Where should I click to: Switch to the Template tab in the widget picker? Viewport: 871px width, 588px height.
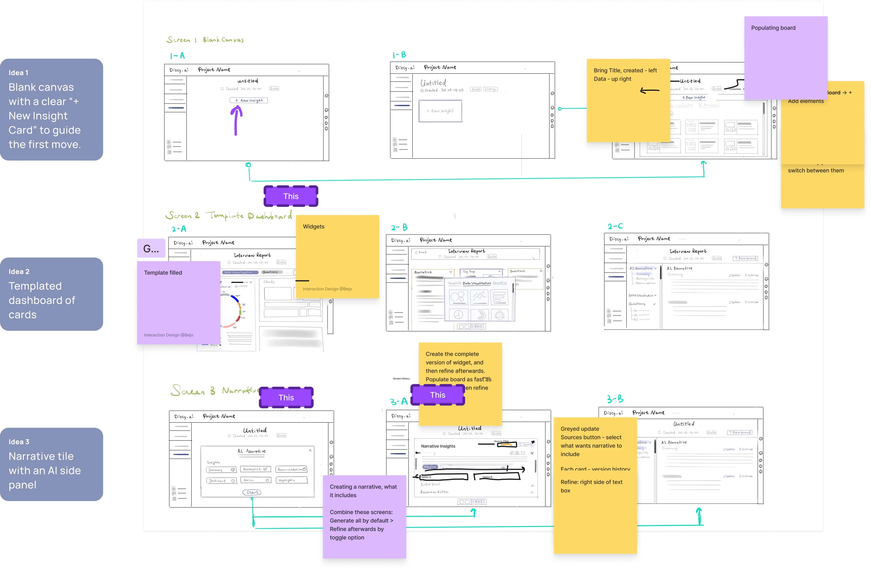(454, 283)
